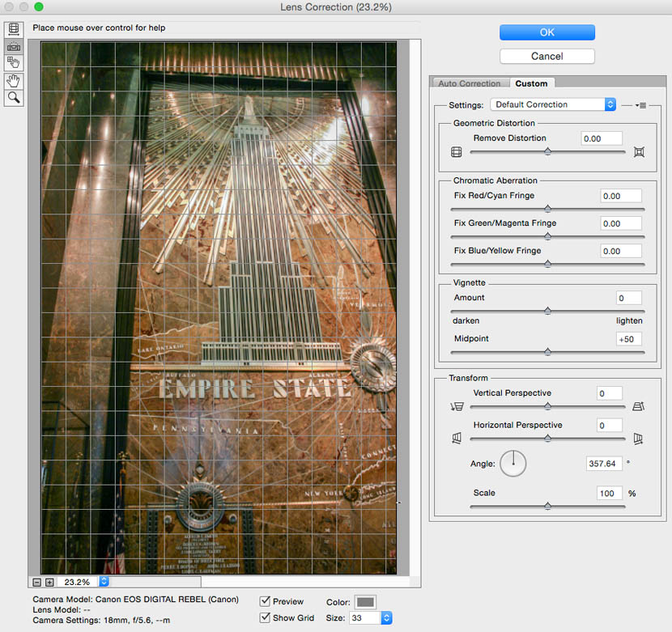
Task: Click the Scale percentage field
Action: coord(610,493)
